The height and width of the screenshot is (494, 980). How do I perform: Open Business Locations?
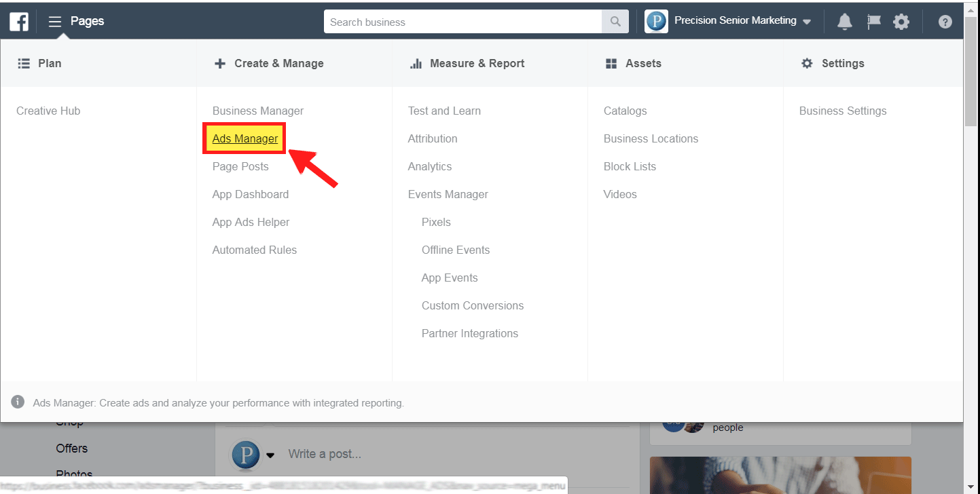[x=651, y=138]
